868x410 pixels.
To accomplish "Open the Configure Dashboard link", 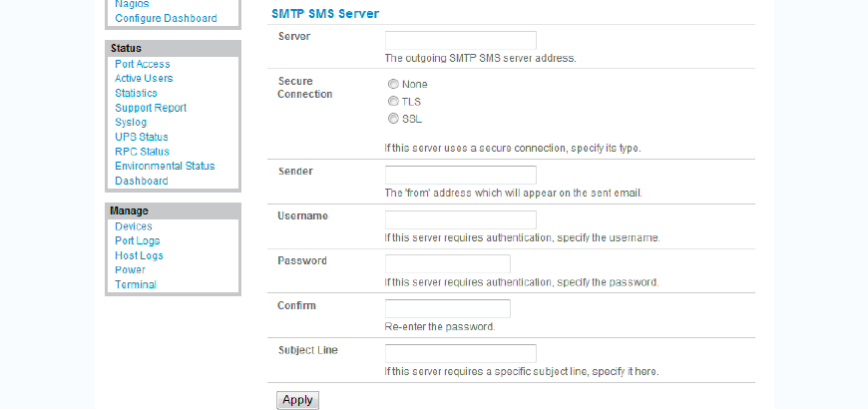I will tap(166, 19).
